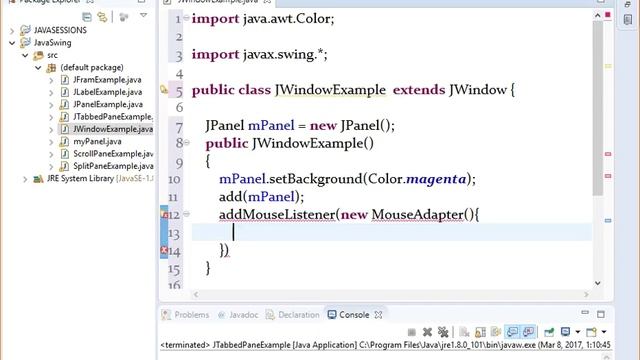Image resolution: width=640 pixels, height=360 pixels.
Task: Click the error marker on line 14
Action: pos(164,250)
